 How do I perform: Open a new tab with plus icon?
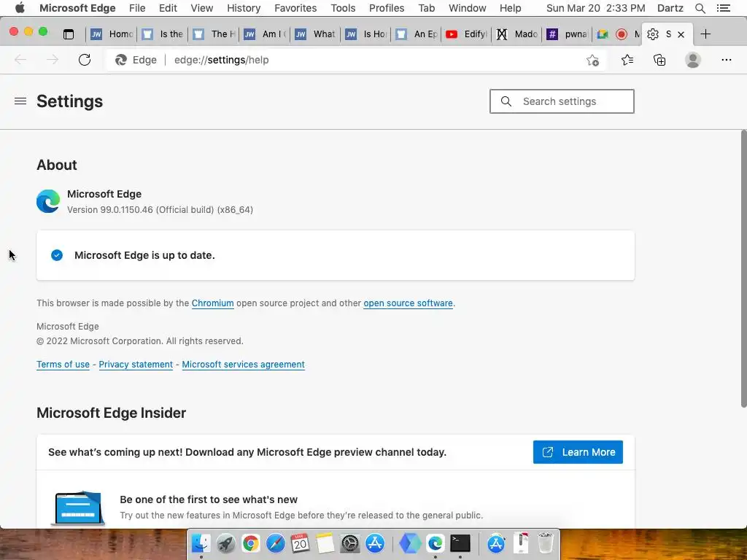point(705,34)
